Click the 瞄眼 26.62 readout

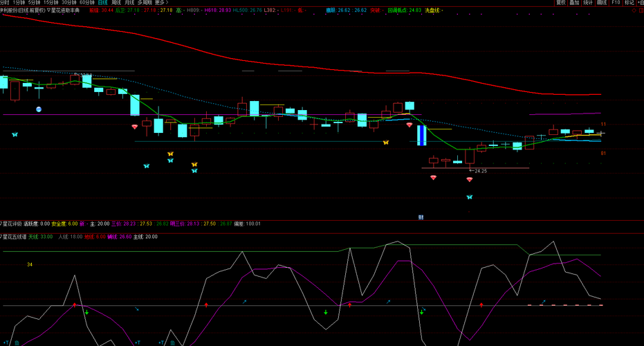[x=339, y=10]
